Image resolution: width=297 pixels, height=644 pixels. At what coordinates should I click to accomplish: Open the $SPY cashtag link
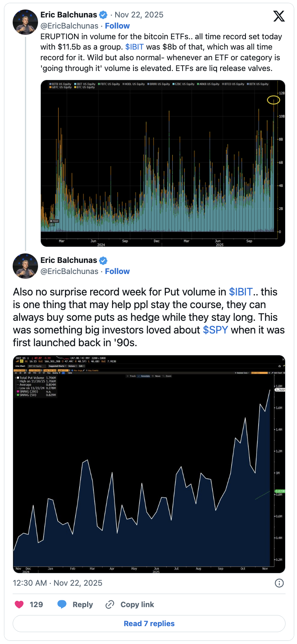(215, 330)
